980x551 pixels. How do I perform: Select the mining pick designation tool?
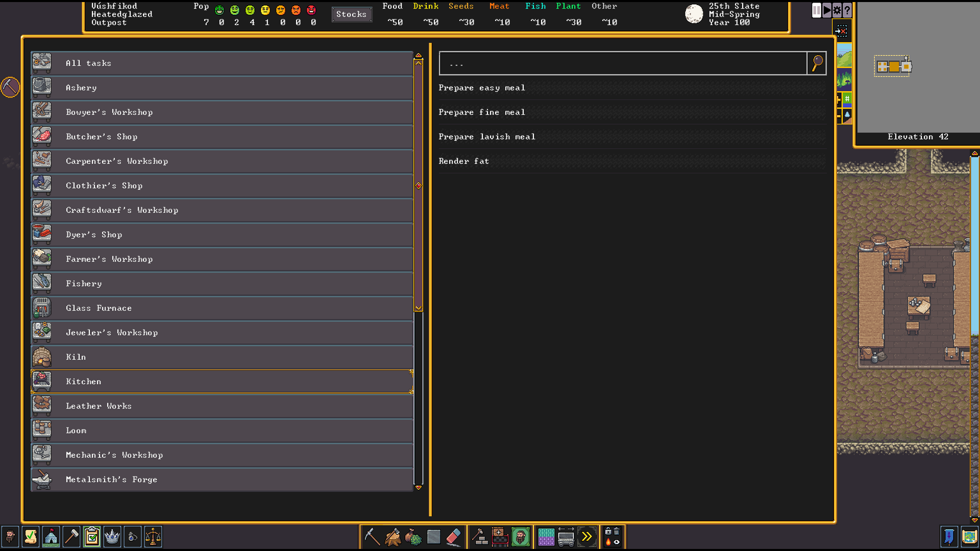[372, 537]
